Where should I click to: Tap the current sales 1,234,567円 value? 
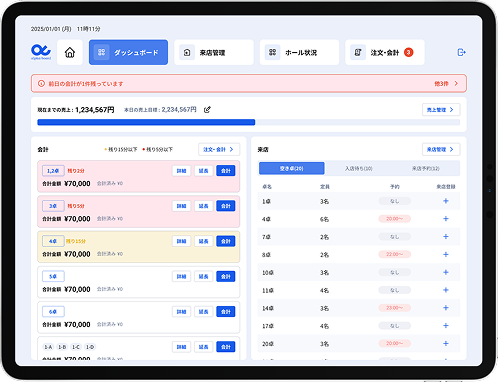pos(95,110)
